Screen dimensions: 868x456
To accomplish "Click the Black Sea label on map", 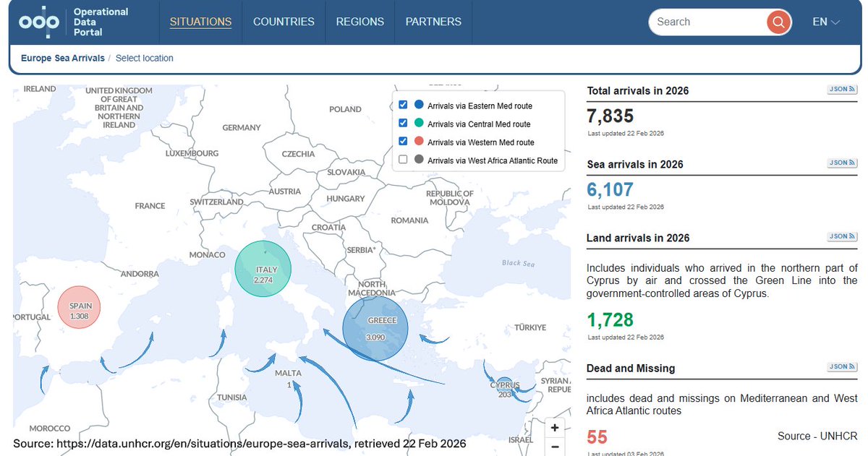I will pyautogui.click(x=517, y=263).
